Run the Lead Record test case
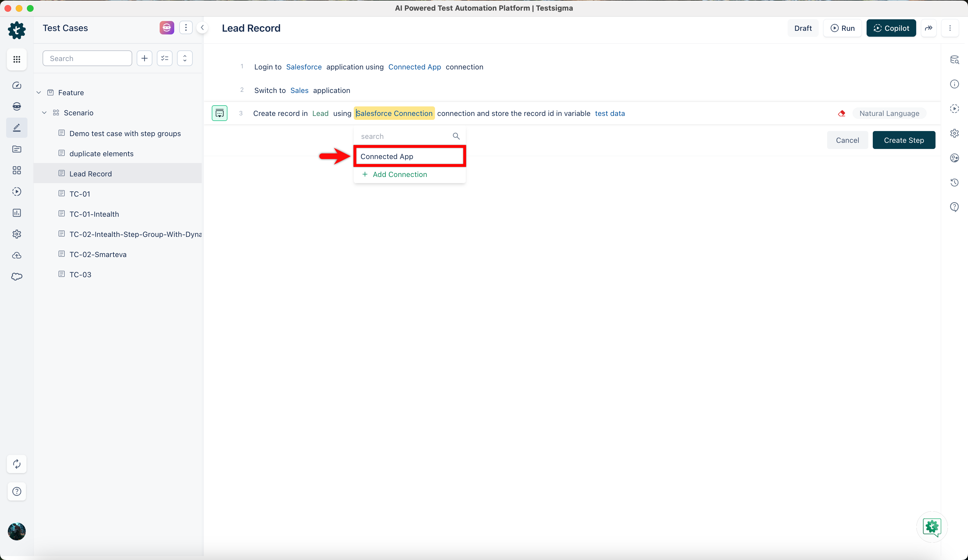Screen dimensions: 968x560 point(843,28)
